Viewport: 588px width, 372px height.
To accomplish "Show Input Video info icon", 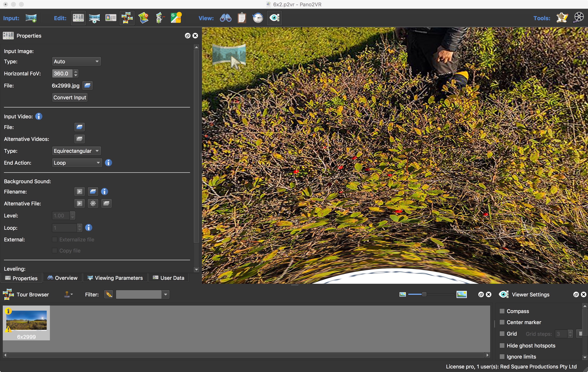I will pos(39,116).
